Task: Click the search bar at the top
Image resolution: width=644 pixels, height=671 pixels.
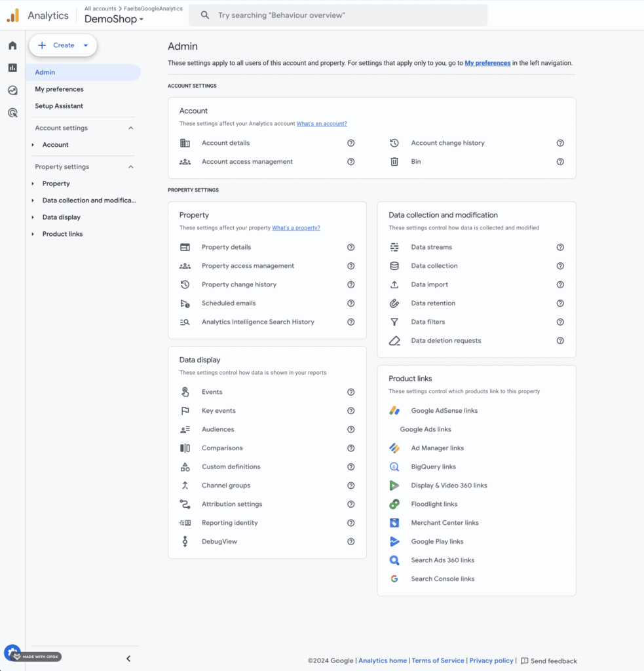Action: 338,14
